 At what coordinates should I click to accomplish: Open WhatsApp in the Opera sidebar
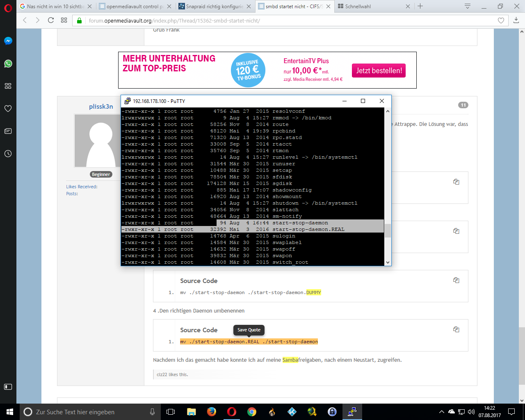(x=8, y=64)
